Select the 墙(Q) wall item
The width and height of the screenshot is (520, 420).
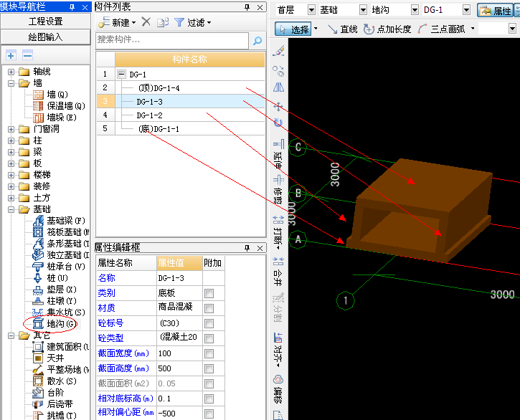50,95
